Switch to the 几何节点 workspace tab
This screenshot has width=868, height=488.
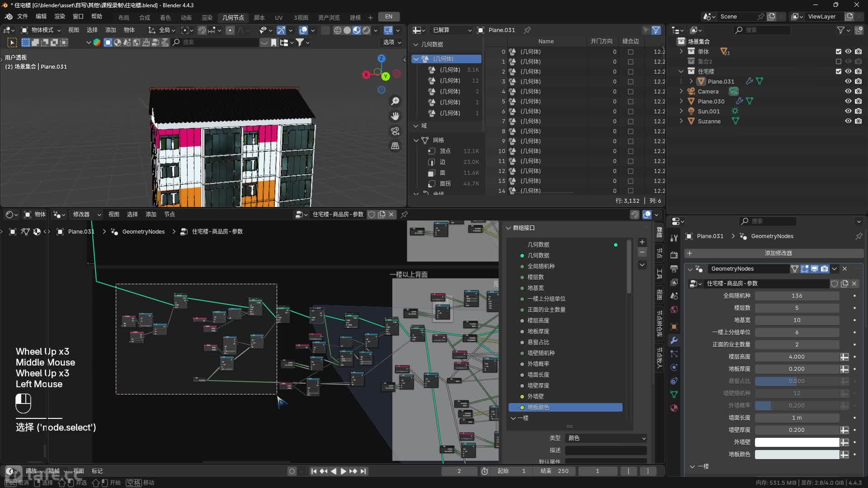click(233, 17)
